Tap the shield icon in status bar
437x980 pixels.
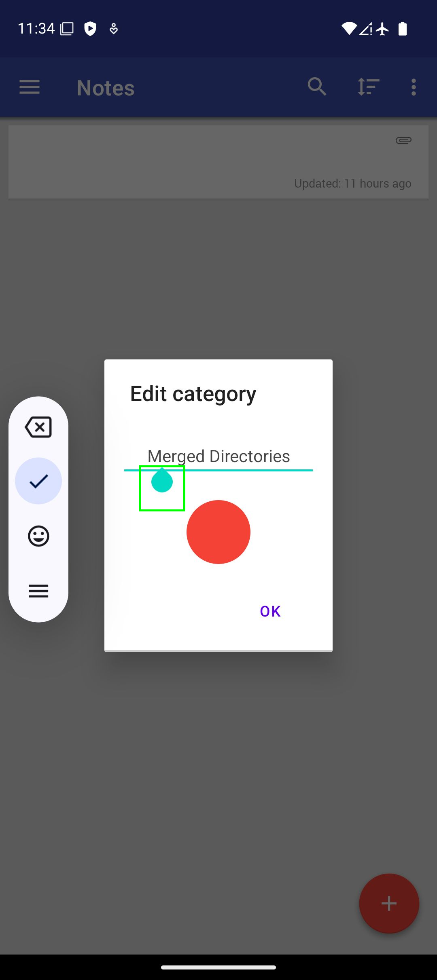(x=90, y=29)
